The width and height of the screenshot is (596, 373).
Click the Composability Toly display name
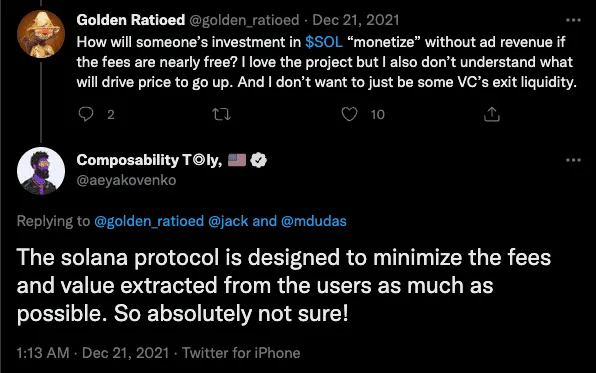click(x=149, y=160)
